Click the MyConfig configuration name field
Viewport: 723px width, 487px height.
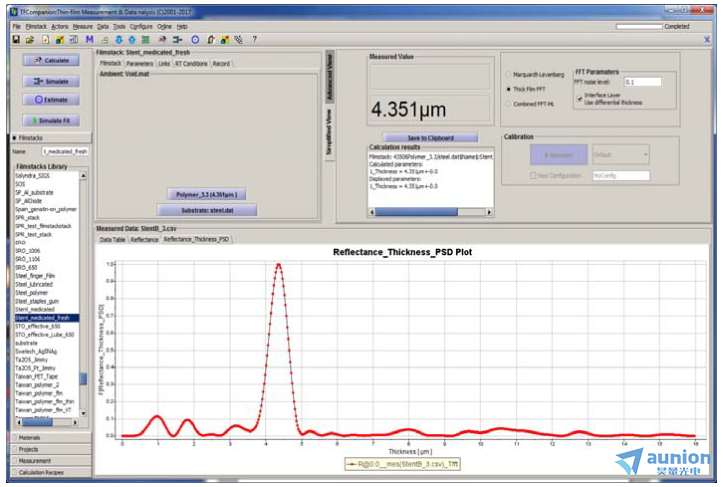click(621, 175)
